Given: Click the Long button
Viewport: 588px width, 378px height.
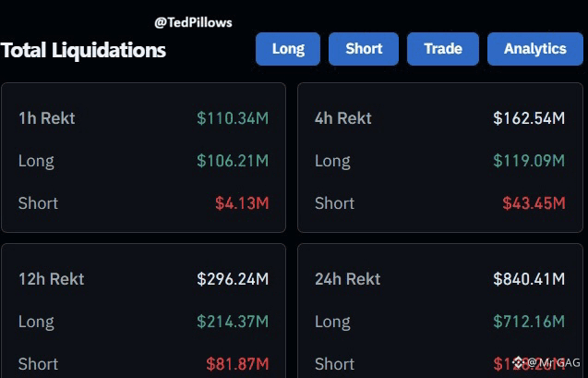Looking at the screenshot, I should pyautogui.click(x=288, y=49).
